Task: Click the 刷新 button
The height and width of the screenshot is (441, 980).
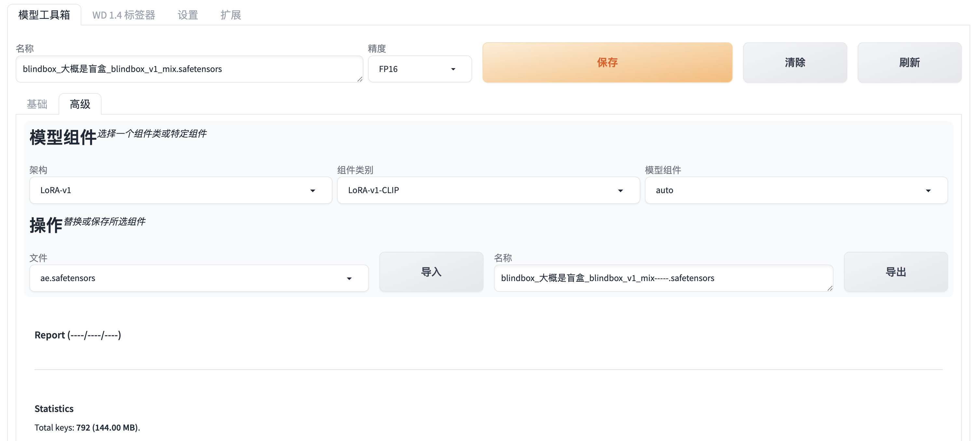Action: pos(909,63)
